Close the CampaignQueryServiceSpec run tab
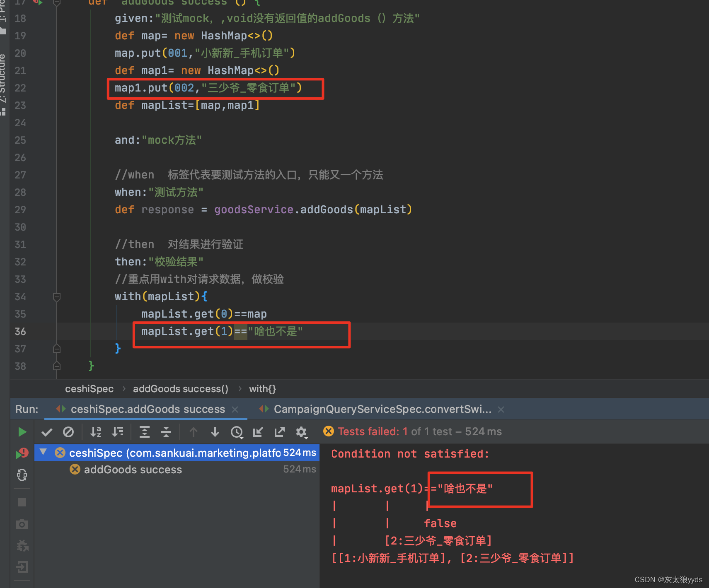This screenshot has height=588, width=709. coord(501,410)
